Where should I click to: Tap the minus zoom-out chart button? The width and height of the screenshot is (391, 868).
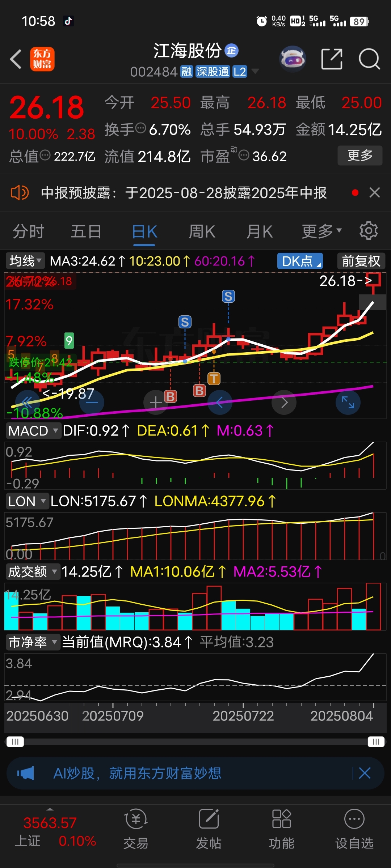[x=92, y=402]
